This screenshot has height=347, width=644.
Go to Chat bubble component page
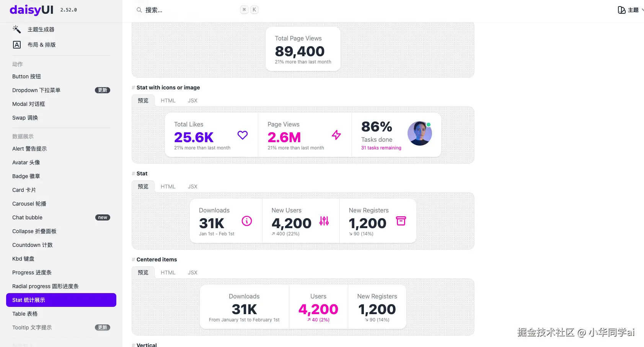(x=28, y=217)
